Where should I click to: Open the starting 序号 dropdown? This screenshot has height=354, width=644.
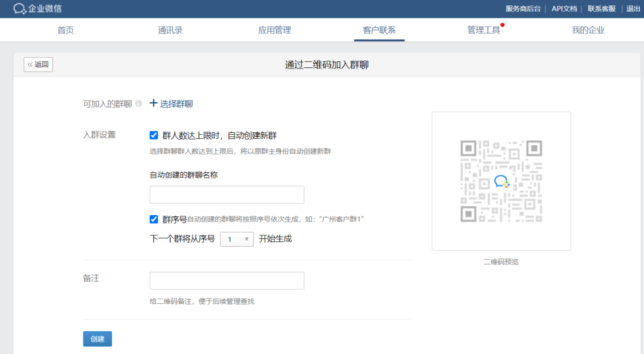(237, 239)
